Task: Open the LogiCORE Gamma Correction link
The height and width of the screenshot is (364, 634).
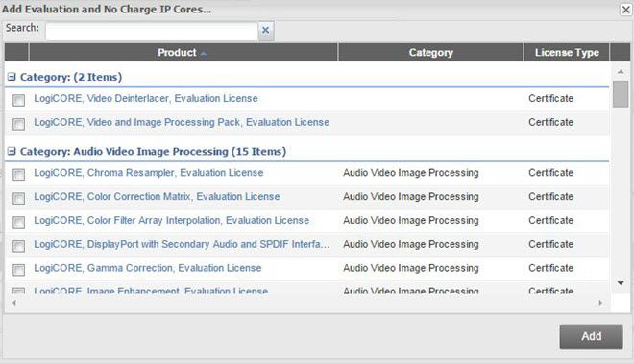Action: pos(148,268)
